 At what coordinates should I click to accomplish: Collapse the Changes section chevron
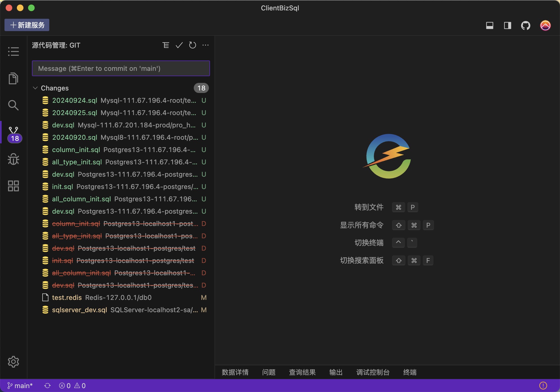tap(35, 88)
